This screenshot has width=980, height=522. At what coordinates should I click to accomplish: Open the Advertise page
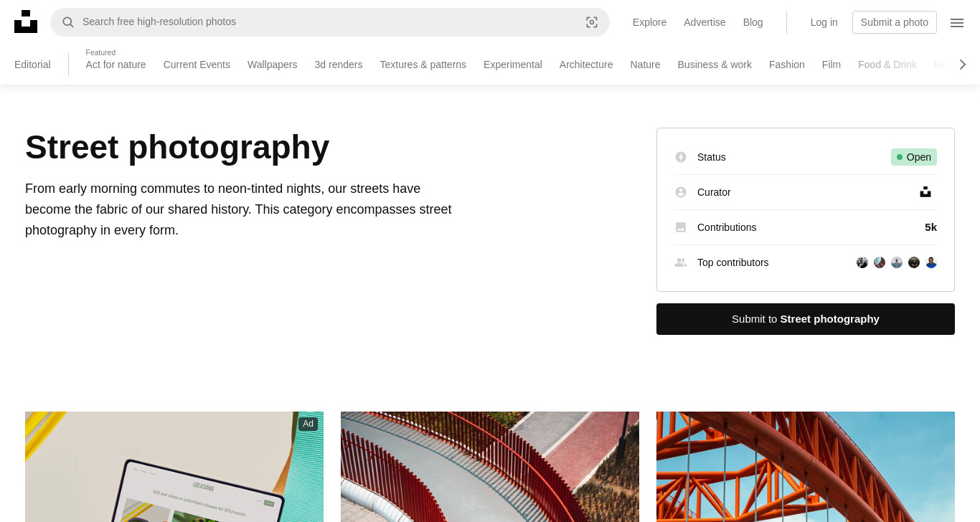click(705, 22)
